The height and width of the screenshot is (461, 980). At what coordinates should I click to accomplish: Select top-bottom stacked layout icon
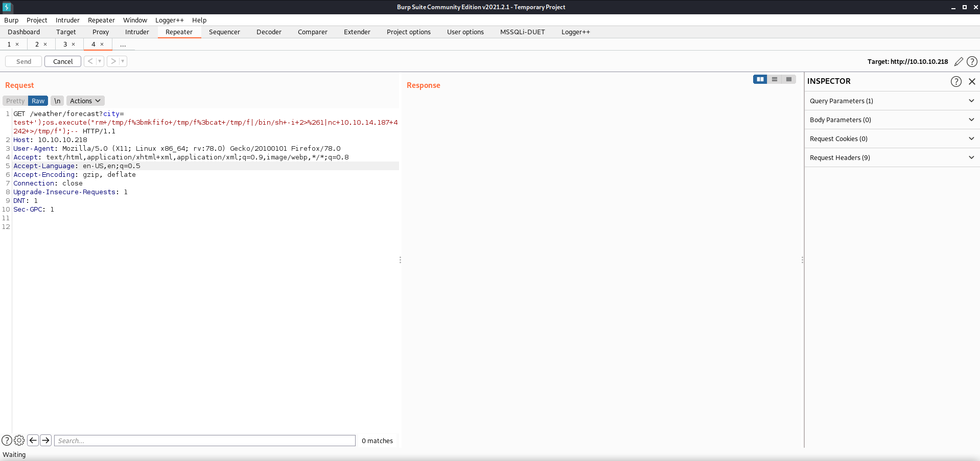coord(775,79)
